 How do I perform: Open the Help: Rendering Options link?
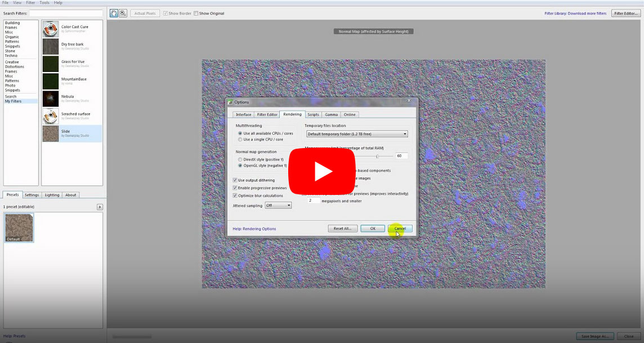click(254, 229)
